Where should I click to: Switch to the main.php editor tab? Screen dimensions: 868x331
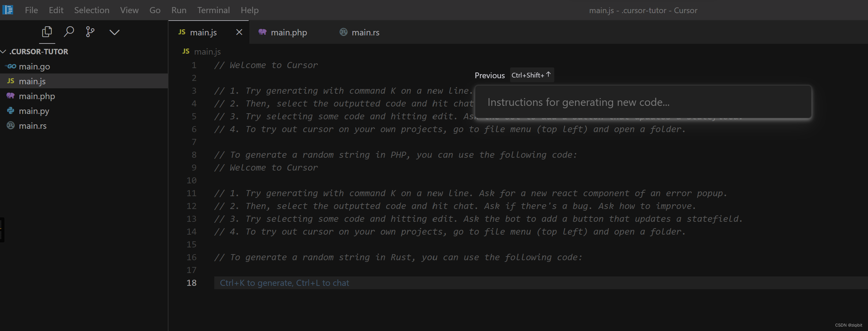point(289,32)
